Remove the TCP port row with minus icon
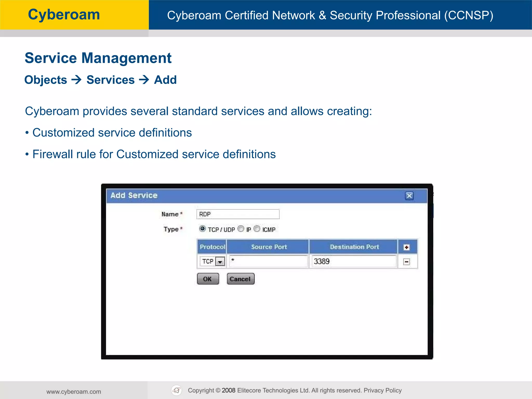The height and width of the screenshot is (399, 532). (x=407, y=262)
